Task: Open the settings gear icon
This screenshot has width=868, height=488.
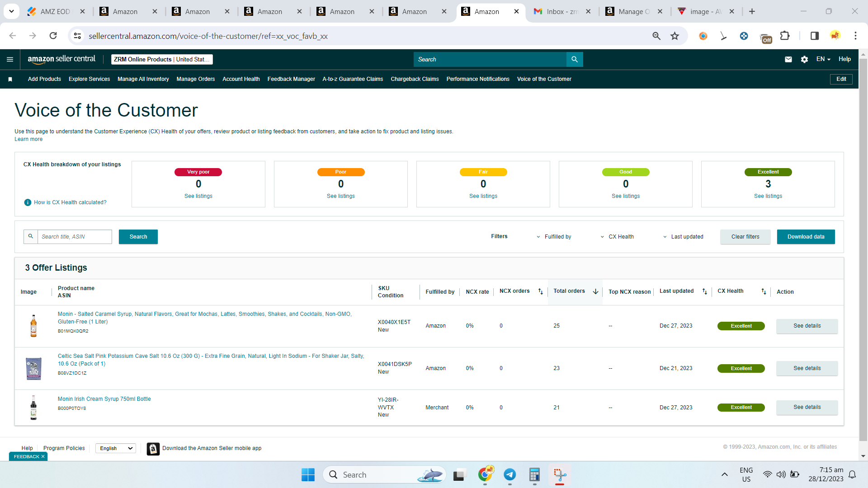Action: click(x=804, y=59)
